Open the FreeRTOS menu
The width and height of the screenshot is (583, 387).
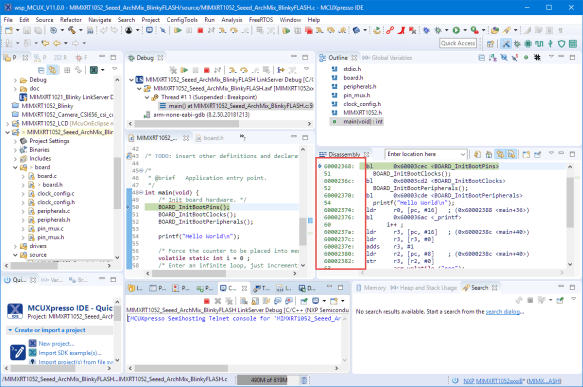click(261, 20)
